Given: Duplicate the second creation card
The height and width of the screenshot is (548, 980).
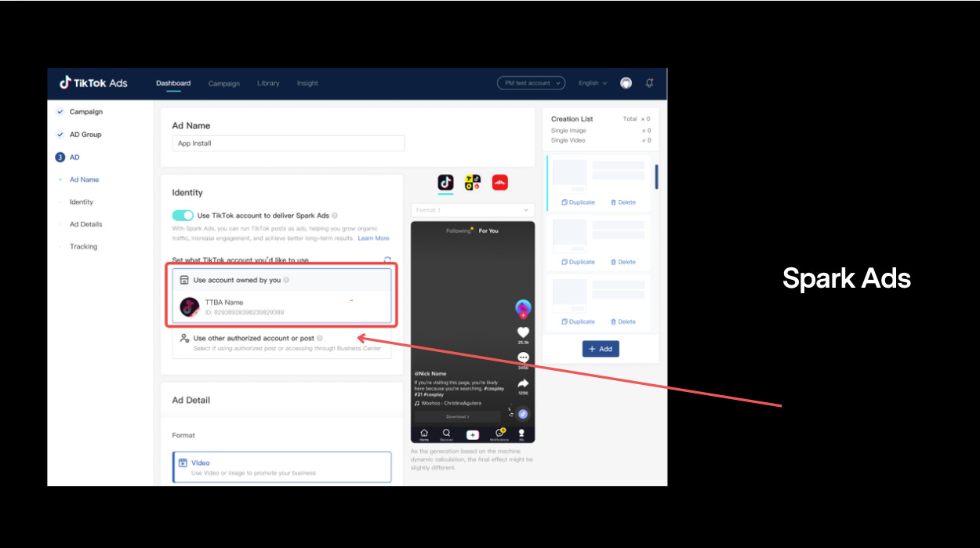Looking at the screenshot, I should coord(579,262).
